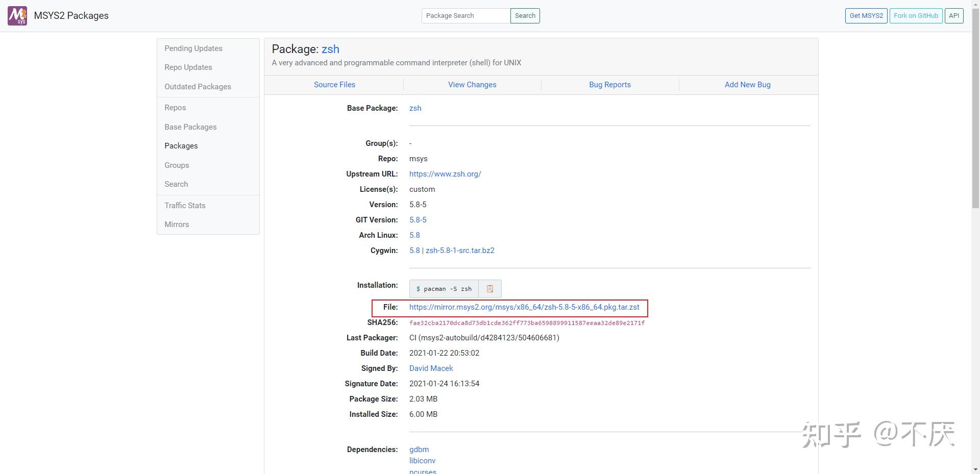Open Fork on GitHub
This screenshot has height=474, width=980.
point(916,16)
